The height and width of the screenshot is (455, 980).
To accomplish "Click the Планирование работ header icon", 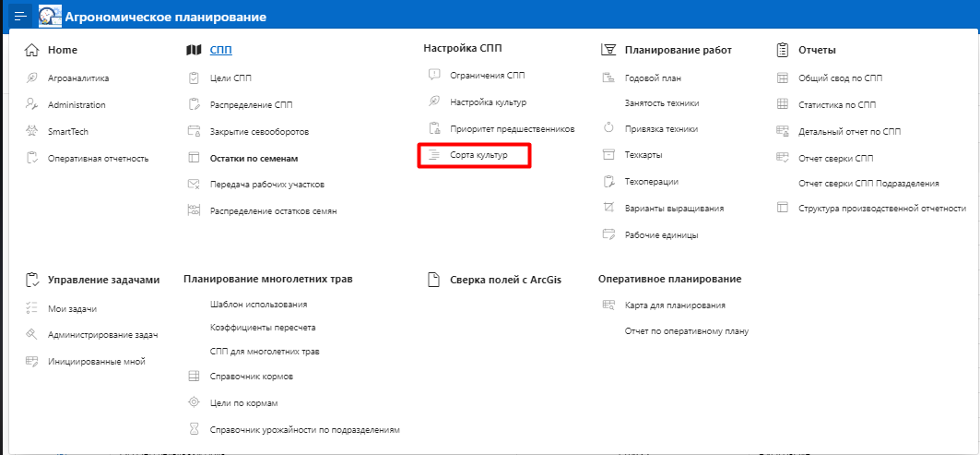I will point(608,50).
